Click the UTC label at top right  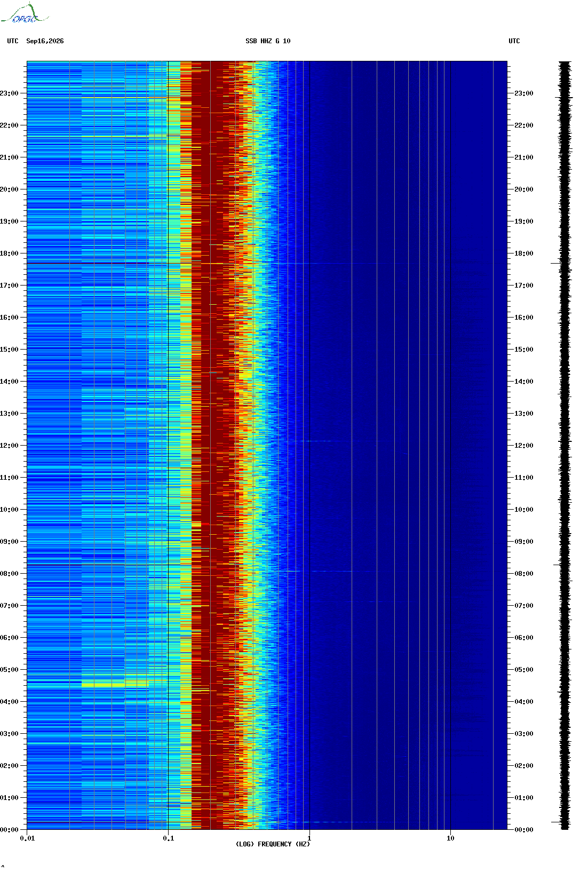point(514,41)
